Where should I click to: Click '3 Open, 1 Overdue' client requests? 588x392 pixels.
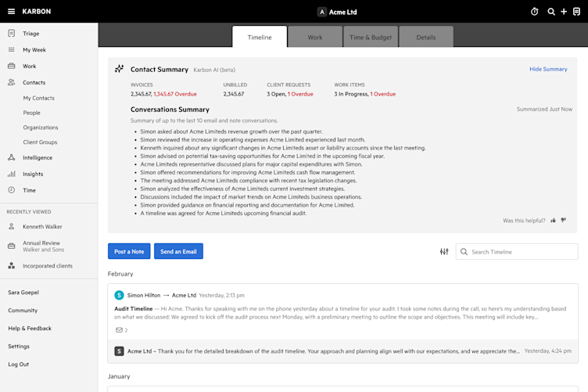point(290,94)
